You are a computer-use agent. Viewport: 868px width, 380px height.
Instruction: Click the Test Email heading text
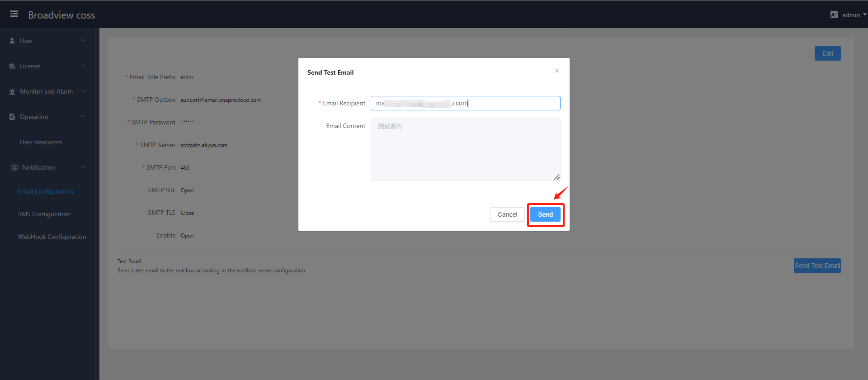(129, 261)
